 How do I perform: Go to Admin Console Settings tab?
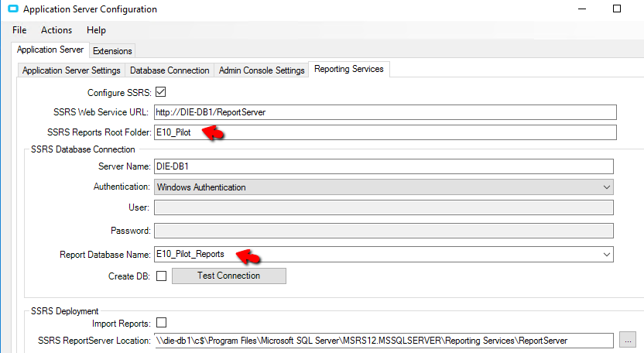[x=262, y=70]
